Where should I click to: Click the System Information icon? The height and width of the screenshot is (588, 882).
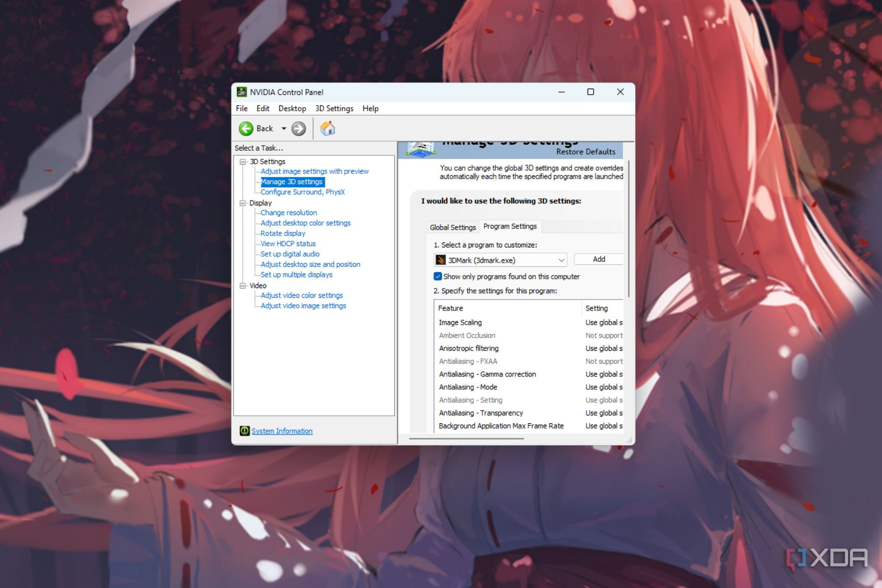coord(244,430)
